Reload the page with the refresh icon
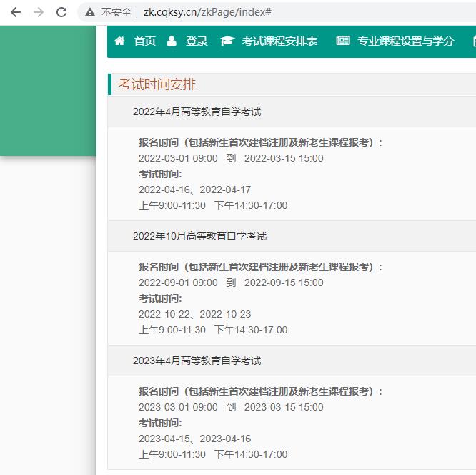 [61, 12]
